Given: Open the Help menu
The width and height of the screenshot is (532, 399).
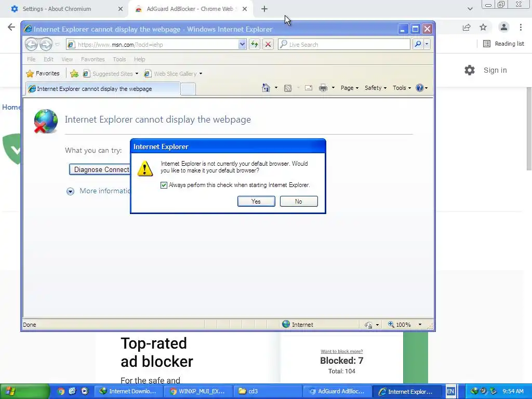Looking at the screenshot, I should click(139, 59).
